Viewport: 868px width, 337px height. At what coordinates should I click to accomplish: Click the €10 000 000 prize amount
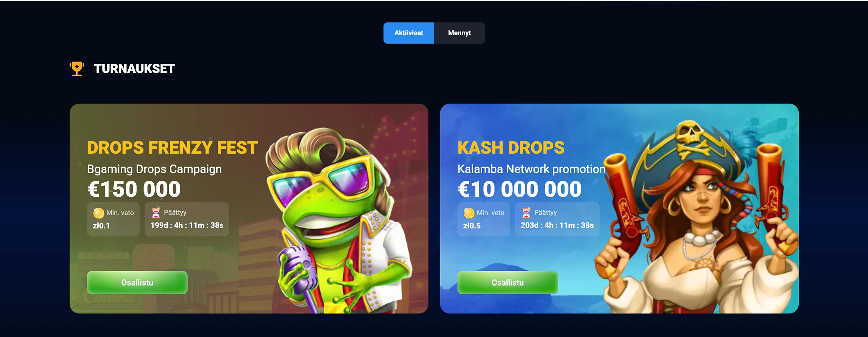(519, 189)
